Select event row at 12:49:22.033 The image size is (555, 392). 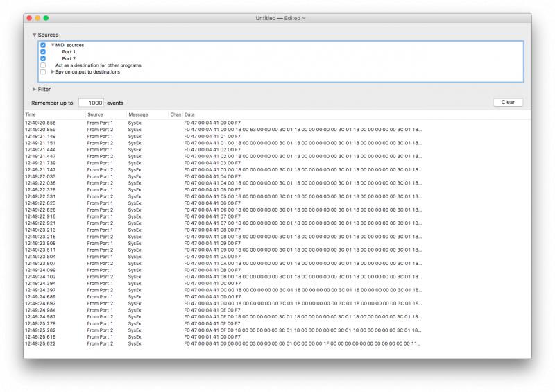coord(277,176)
